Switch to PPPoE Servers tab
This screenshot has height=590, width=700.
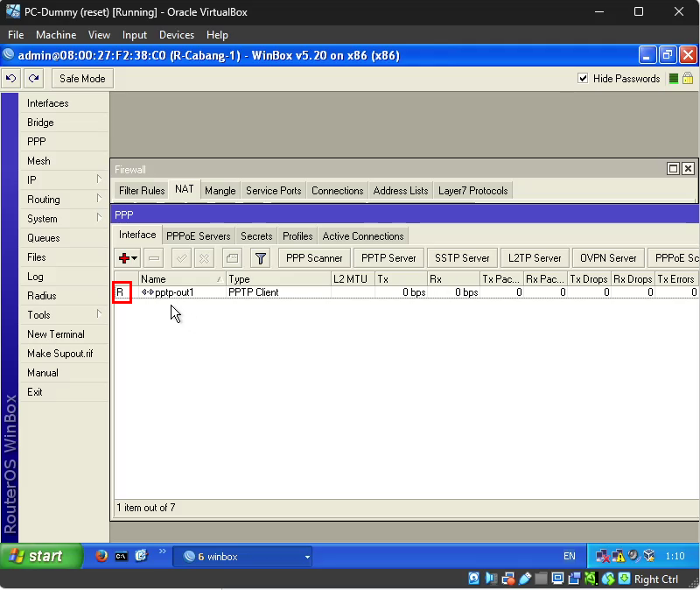click(x=199, y=235)
